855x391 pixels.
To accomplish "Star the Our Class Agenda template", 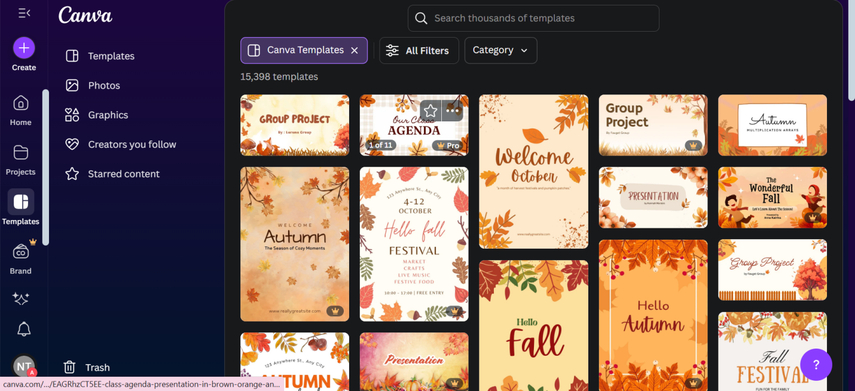I will coord(431,111).
